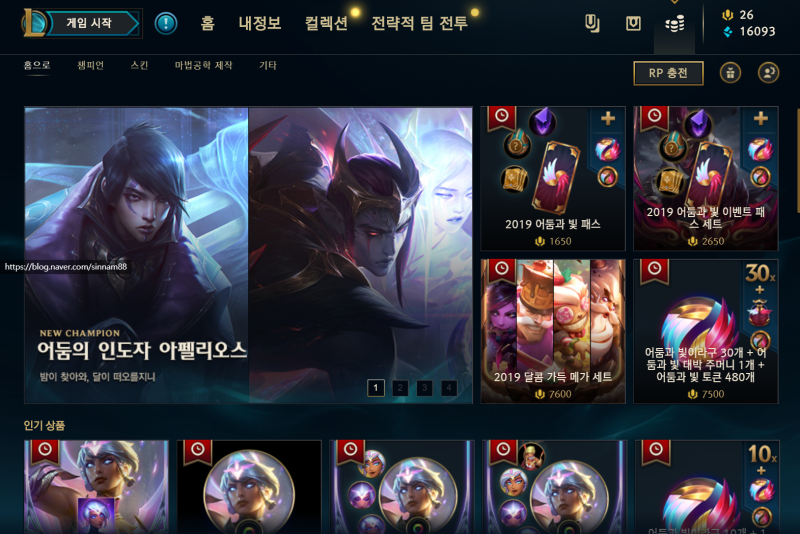Open the clash banner icon in top bar
The image size is (800, 534).
(592, 23)
